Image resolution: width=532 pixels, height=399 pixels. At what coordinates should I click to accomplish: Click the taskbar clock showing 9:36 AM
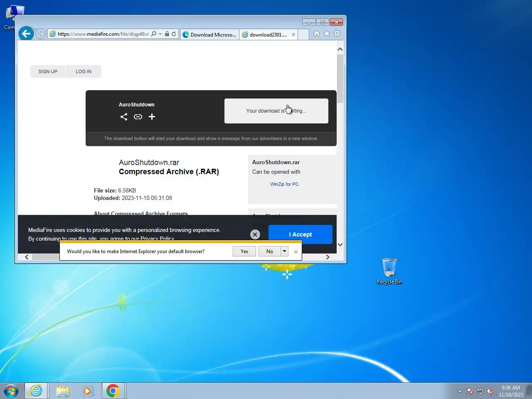point(511,391)
